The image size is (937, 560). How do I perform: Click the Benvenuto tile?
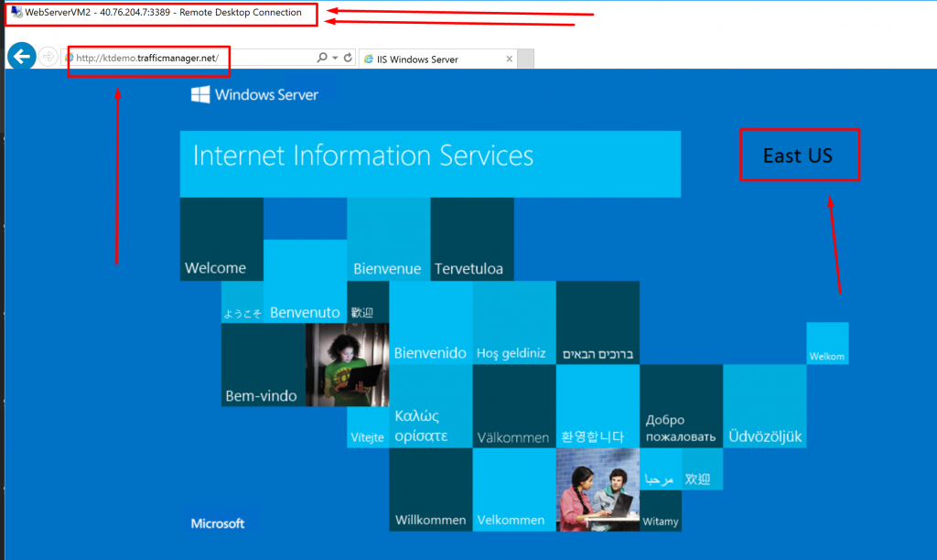305,281
